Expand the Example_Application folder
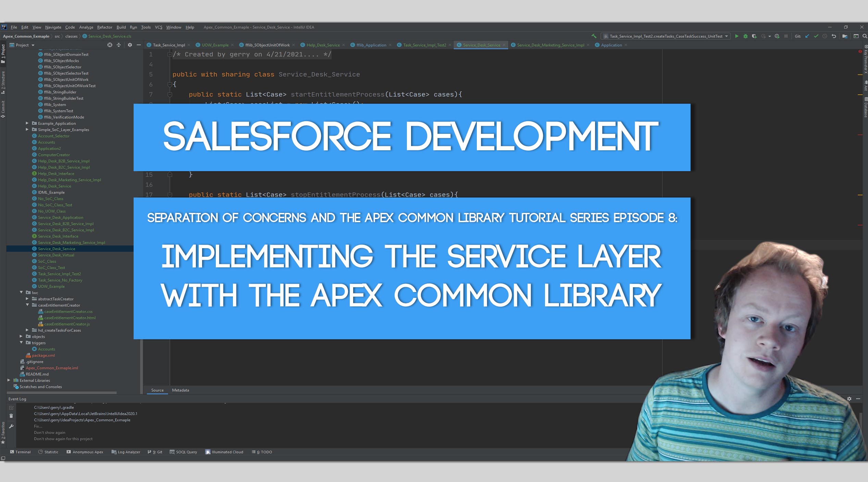Screen dimensions: 868x482 click(x=27, y=123)
